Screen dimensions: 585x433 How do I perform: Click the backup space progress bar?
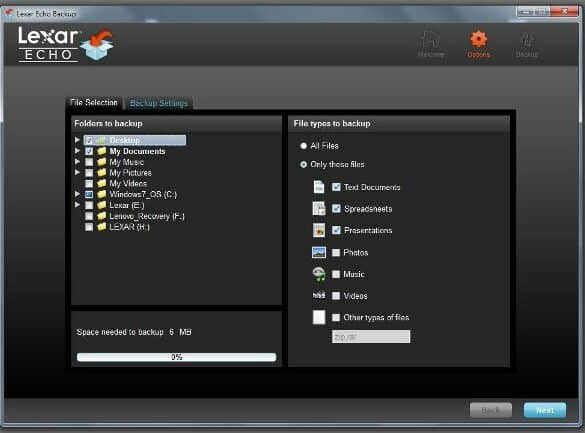pos(176,357)
